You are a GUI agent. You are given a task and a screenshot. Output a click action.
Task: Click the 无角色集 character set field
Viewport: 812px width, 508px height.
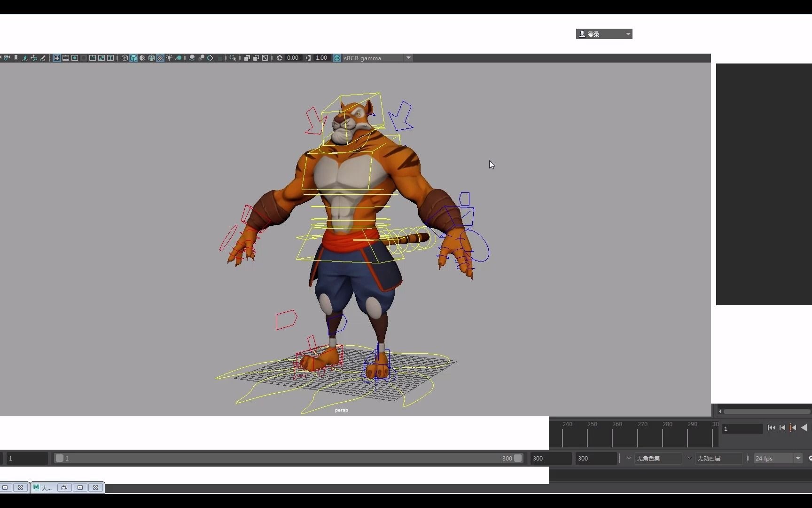point(658,458)
